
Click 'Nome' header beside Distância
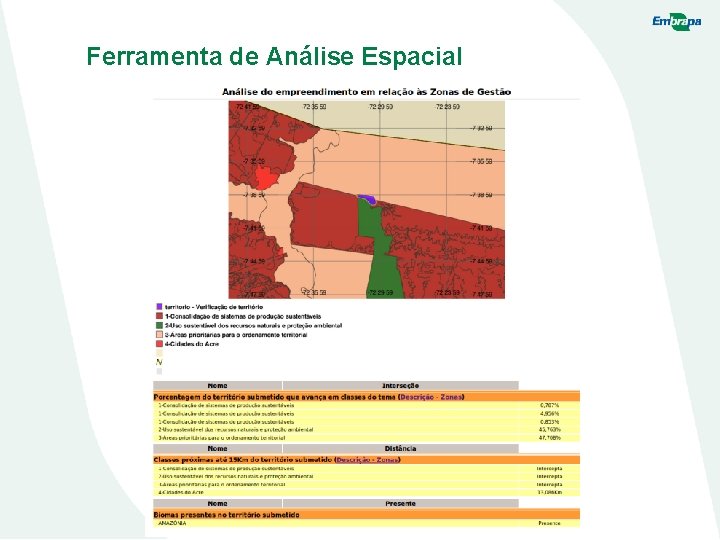coord(217,449)
